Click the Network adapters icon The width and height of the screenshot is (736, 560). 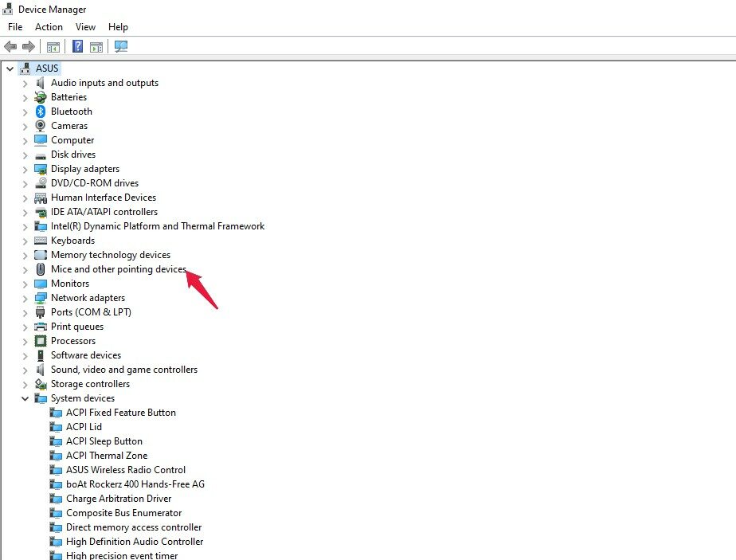tap(41, 298)
